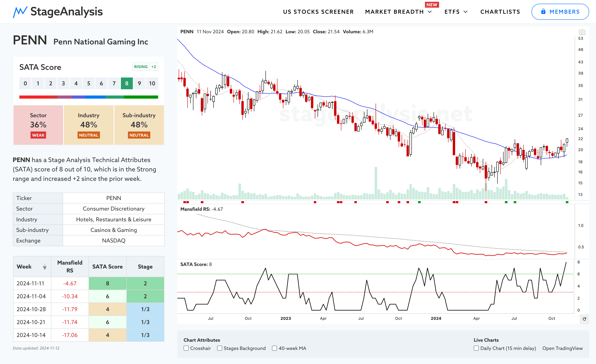596x364 pixels.
Task: Sort table by Week column arrows
Action: (x=44, y=267)
